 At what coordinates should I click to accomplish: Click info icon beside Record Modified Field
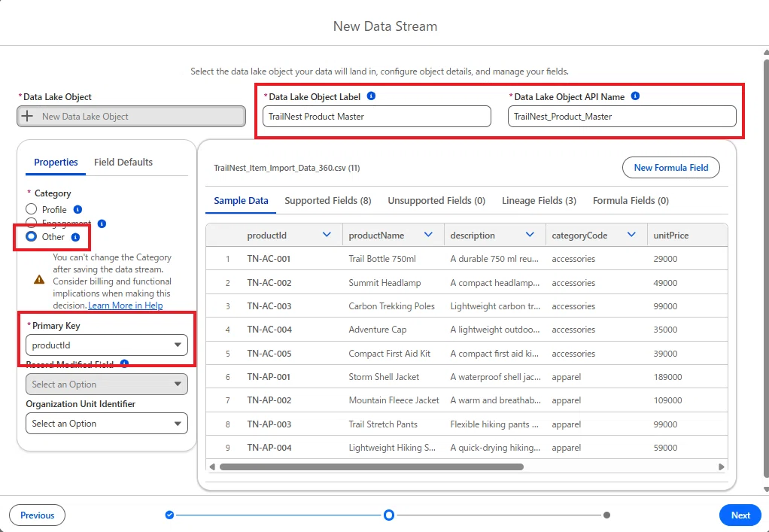125,363
